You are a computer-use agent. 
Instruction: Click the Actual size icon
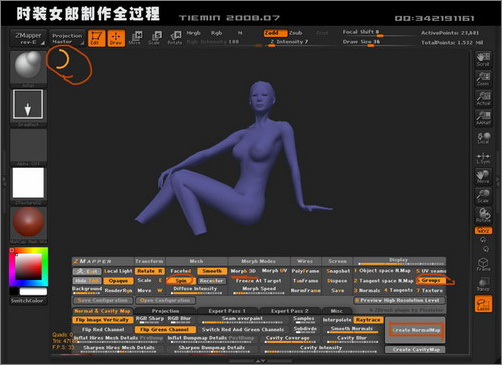click(483, 98)
